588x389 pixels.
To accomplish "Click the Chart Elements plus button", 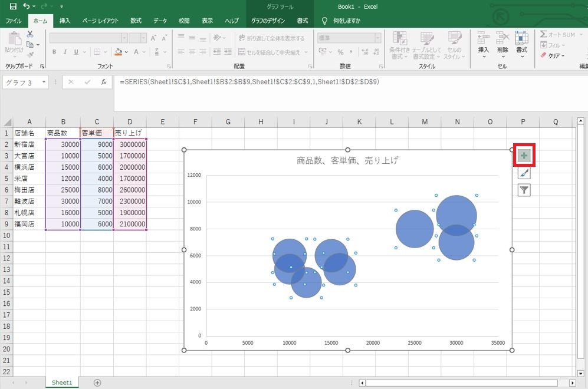I will coord(524,155).
